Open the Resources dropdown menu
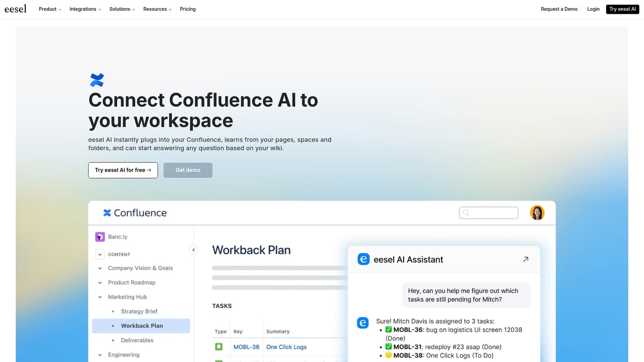This screenshot has height=362, width=644. point(157,9)
